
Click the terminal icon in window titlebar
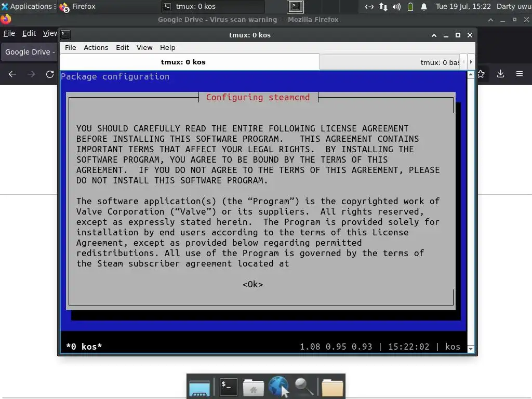coord(65,35)
